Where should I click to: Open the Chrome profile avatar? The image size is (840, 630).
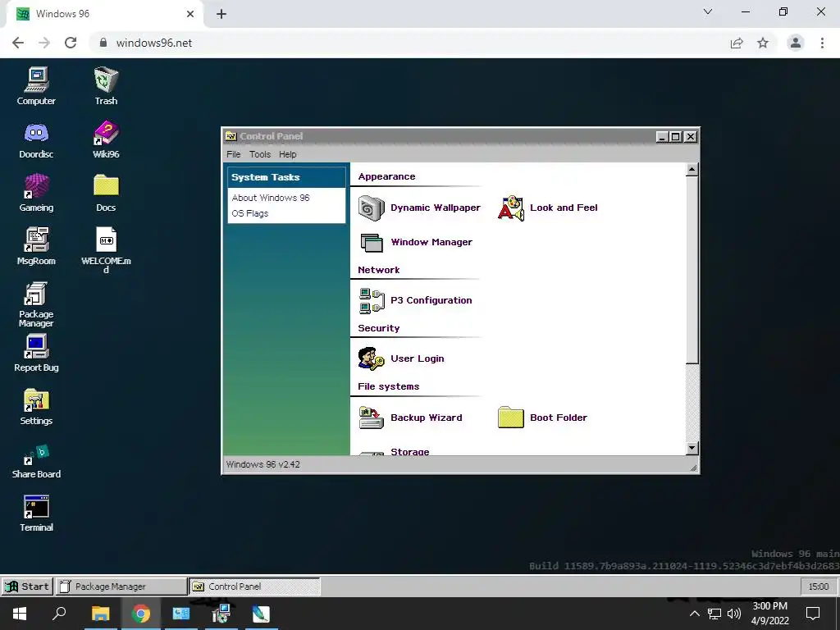click(x=796, y=43)
